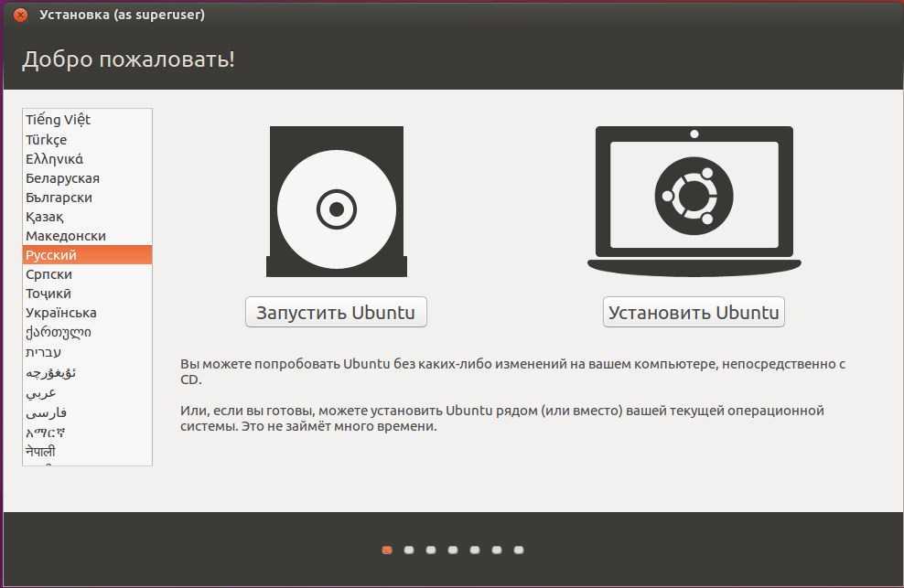The image size is (904, 588).
Task: Select Tiếng Việt in the language list
Action: tap(87, 119)
